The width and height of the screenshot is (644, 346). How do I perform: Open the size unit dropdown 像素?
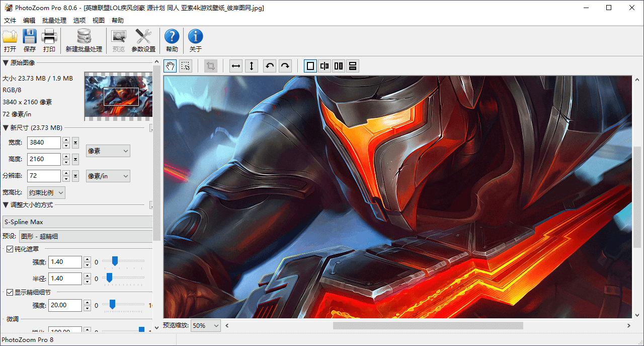pyautogui.click(x=108, y=151)
